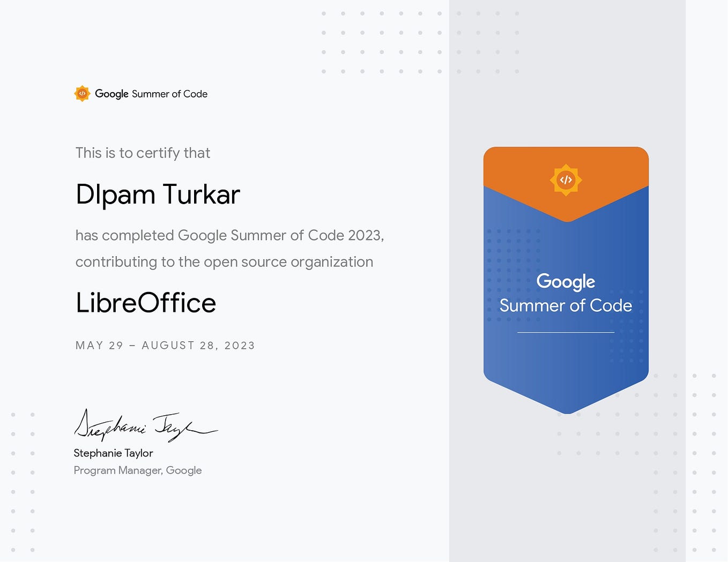Select the Google wordmark in the header
Viewport: 728px width, 562px height.
pos(112,94)
